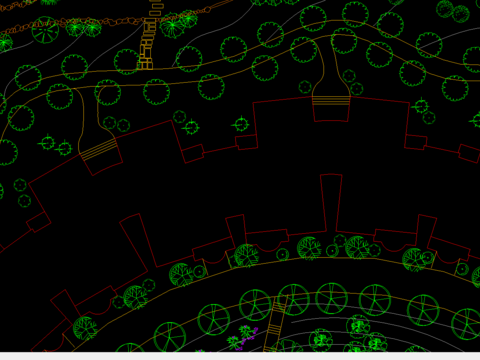Click the light gray bar below the drawing
Screen dimensions: 480x360
(240, 356)
